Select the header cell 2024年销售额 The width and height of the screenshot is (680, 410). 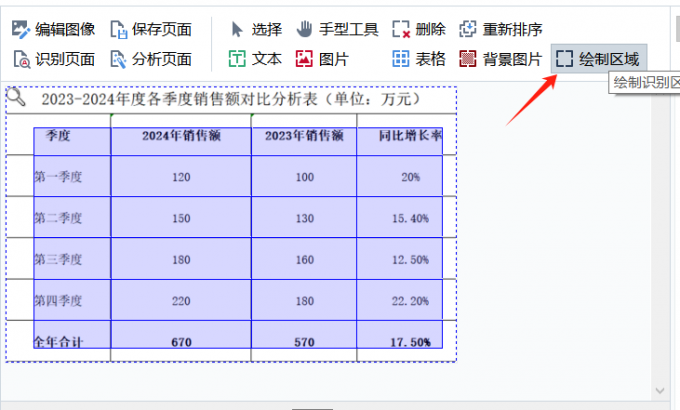(181, 141)
